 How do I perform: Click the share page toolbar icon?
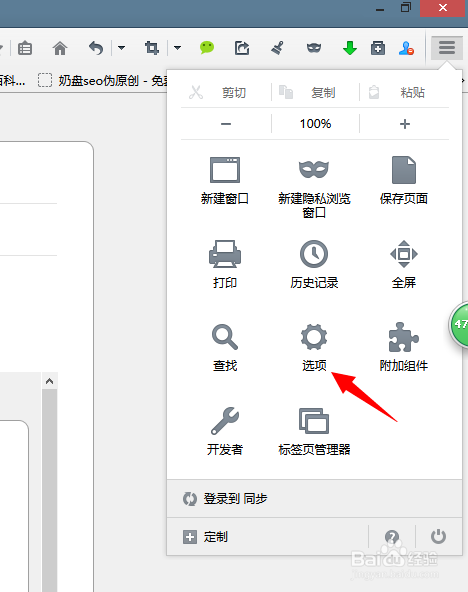point(242,48)
